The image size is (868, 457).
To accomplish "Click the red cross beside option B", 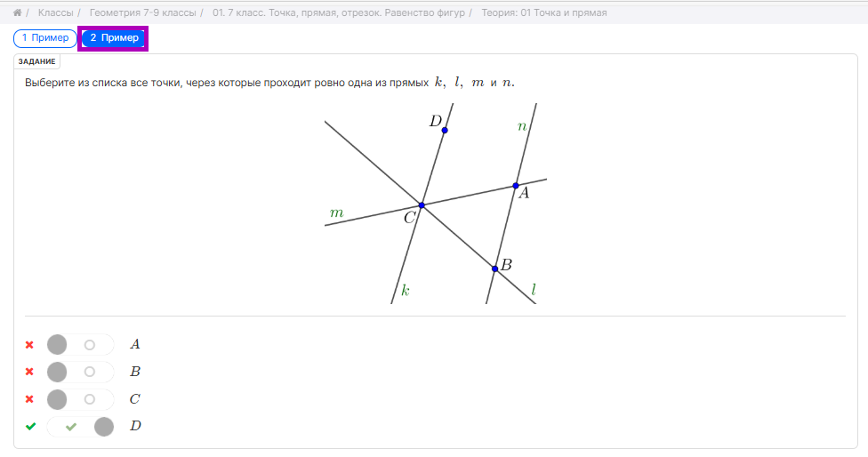I will 29,372.
